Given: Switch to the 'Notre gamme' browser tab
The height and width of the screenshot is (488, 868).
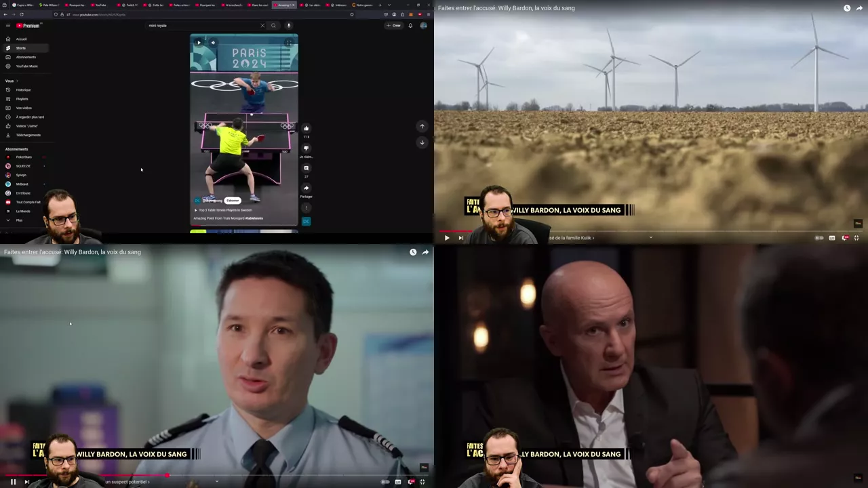Looking at the screenshot, I should click(x=363, y=5).
